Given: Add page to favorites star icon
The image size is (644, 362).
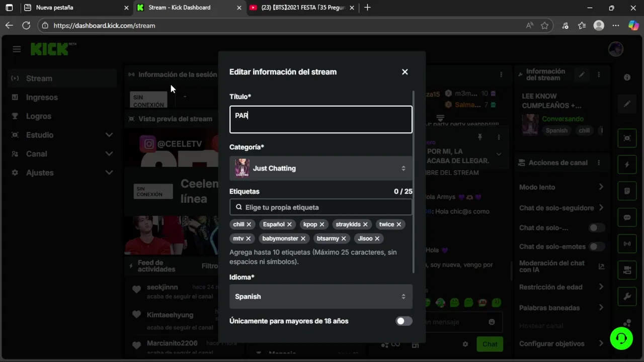Looking at the screenshot, I should click(544, 26).
